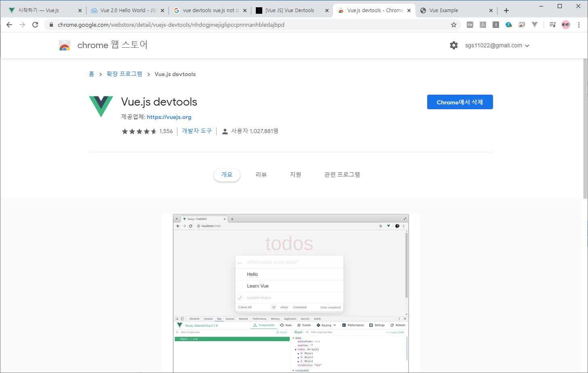
Task: Open the 리뷰 reviews tab
Action: [x=261, y=175]
